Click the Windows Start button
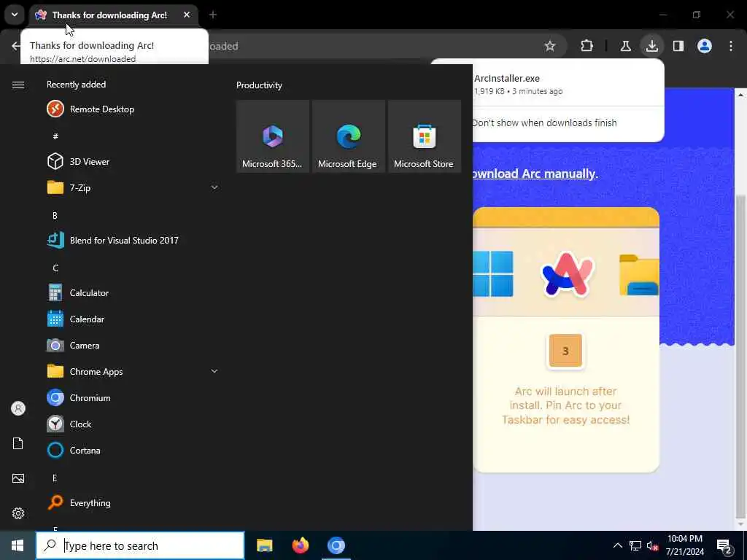The height and width of the screenshot is (560, 747). click(18, 545)
